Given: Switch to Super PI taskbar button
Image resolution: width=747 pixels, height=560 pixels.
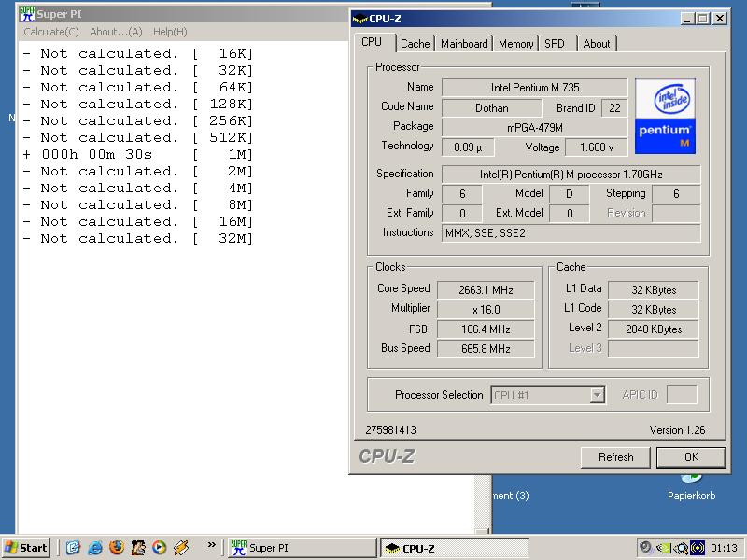Looking at the screenshot, I should (x=301, y=548).
